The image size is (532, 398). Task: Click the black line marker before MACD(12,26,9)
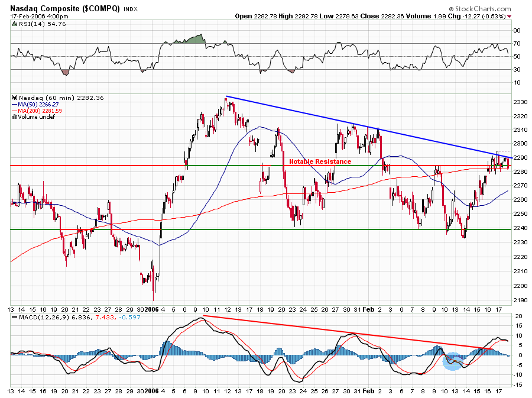(15, 318)
